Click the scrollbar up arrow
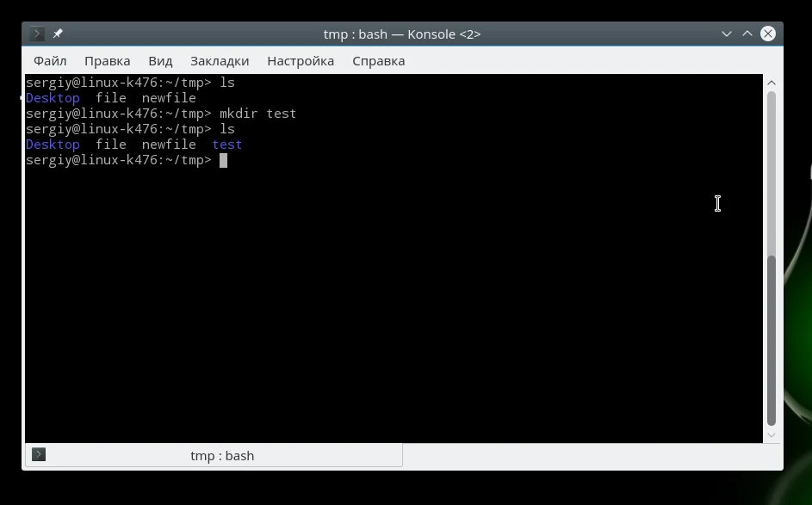This screenshot has width=812, height=505. (x=771, y=83)
